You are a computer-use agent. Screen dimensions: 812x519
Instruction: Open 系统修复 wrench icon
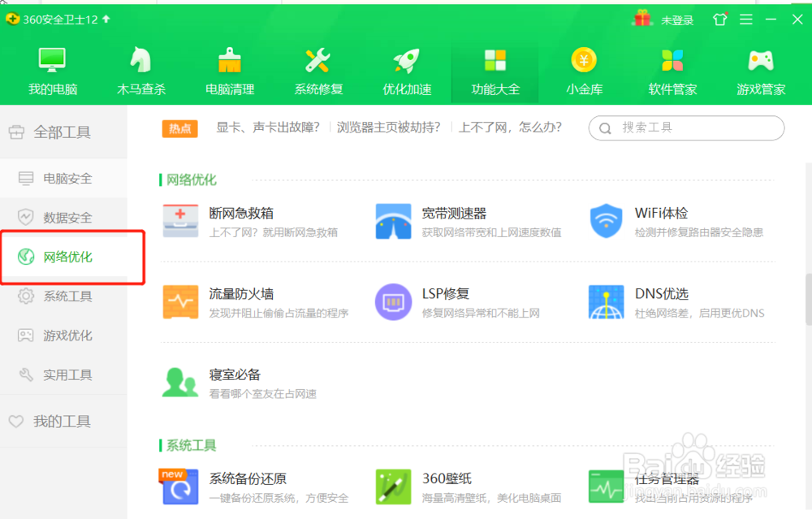pyautogui.click(x=318, y=60)
